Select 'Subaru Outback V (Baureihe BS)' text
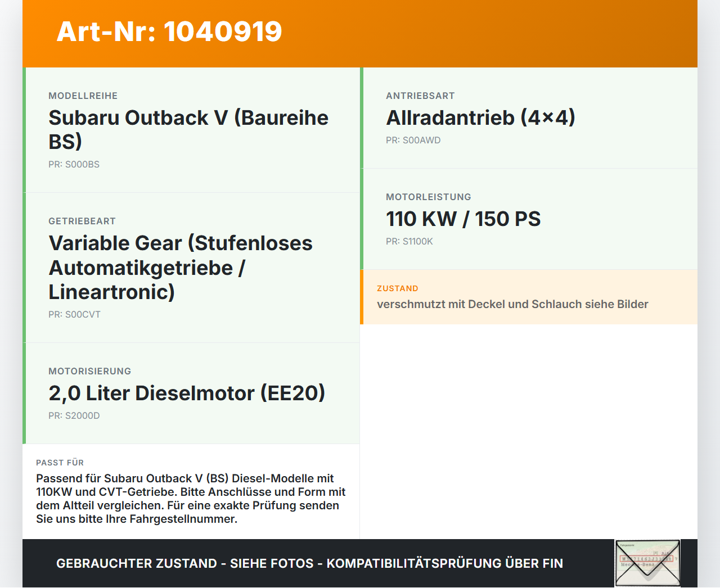This screenshot has width=720, height=588. point(188,129)
